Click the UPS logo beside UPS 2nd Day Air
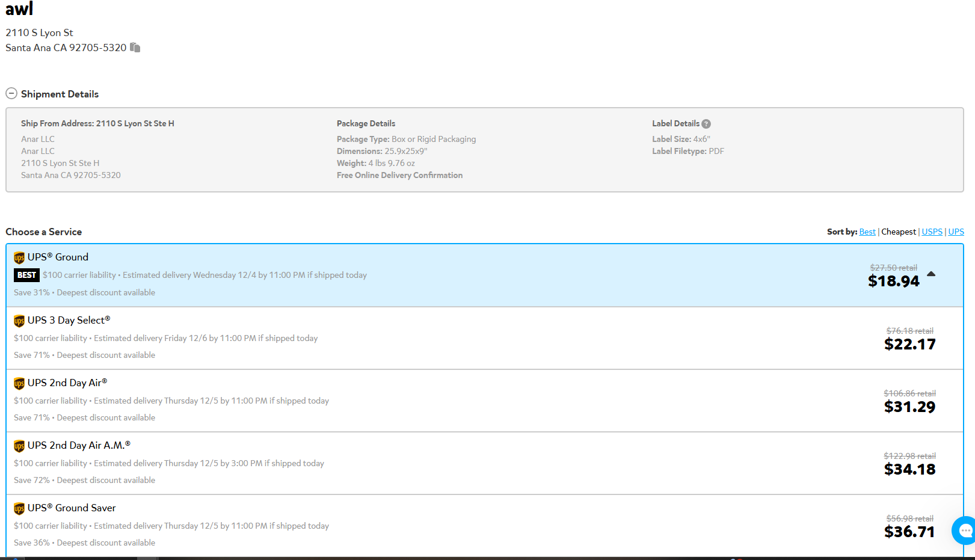Viewport: 975px width, 560px height. [19, 383]
